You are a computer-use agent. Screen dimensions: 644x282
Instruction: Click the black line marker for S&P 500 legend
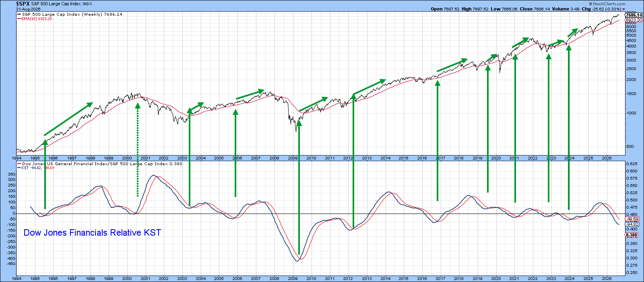point(19,14)
